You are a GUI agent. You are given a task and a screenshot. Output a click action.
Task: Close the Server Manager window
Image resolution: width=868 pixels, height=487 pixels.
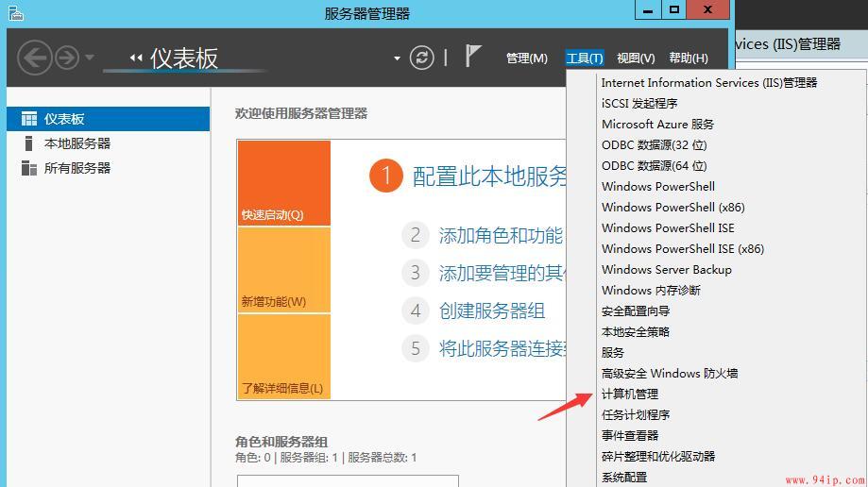pos(707,10)
